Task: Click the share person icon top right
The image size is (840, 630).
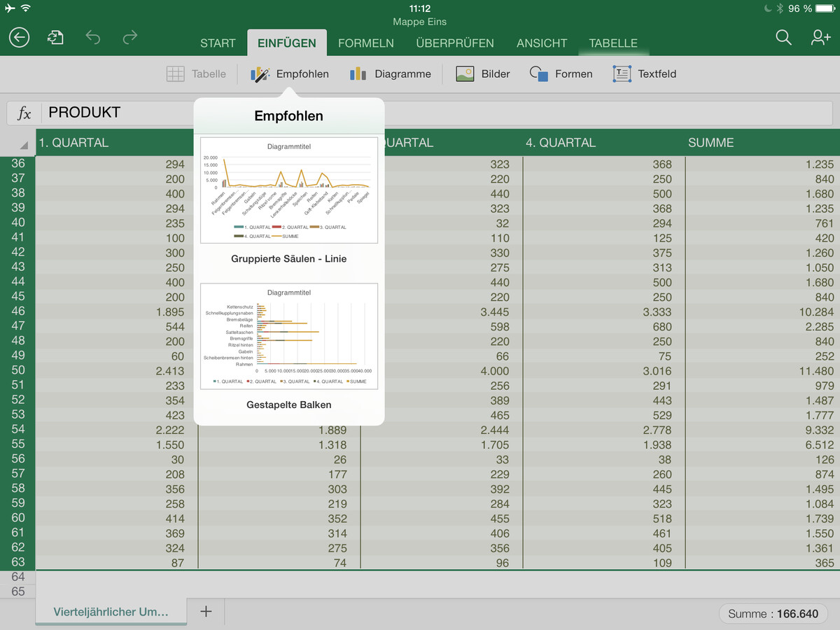Action: tap(820, 38)
